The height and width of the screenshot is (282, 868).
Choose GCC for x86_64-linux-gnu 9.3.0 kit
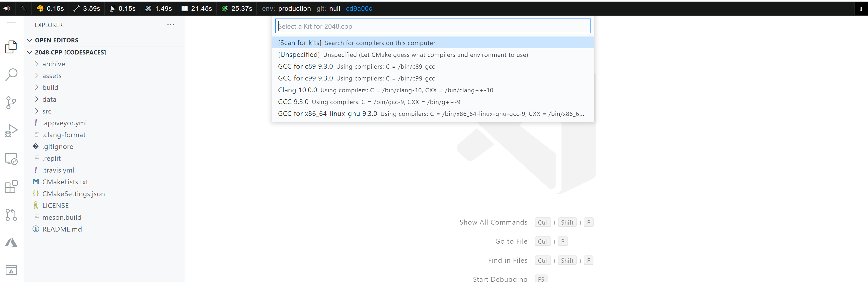pos(433,113)
